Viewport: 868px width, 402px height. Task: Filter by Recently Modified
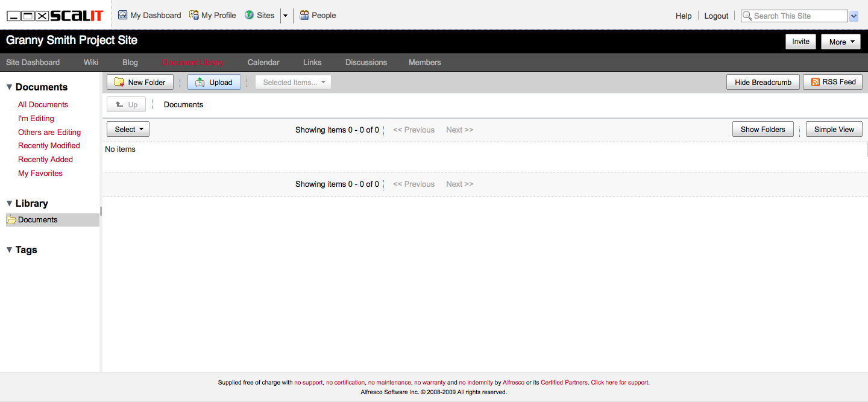pyautogui.click(x=49, y=145)
